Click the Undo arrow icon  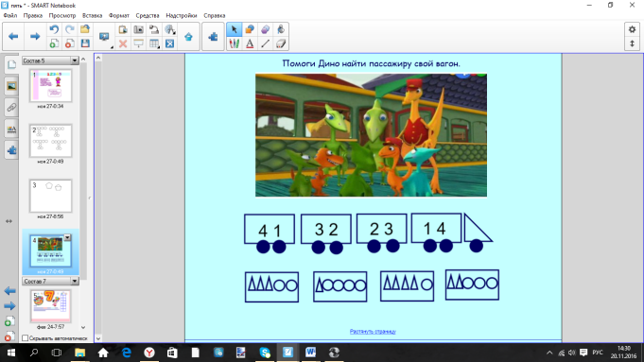[x=54, y=29]
